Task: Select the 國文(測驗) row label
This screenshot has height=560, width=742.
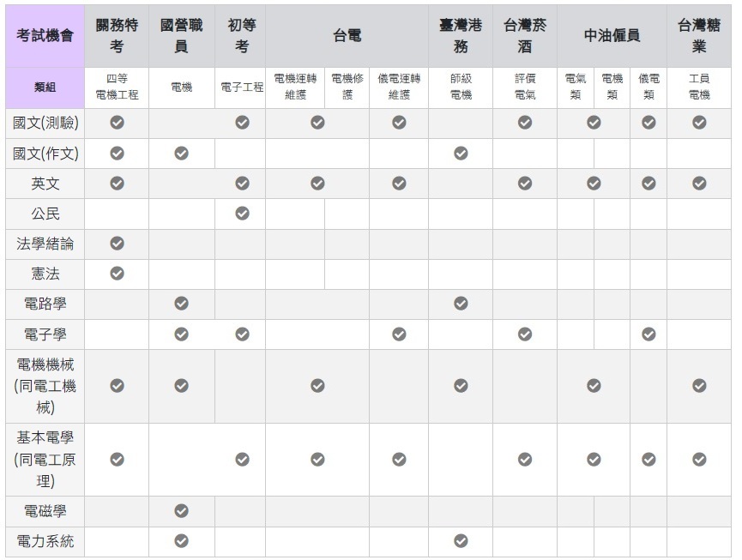Action: click(x=45, y=123)
